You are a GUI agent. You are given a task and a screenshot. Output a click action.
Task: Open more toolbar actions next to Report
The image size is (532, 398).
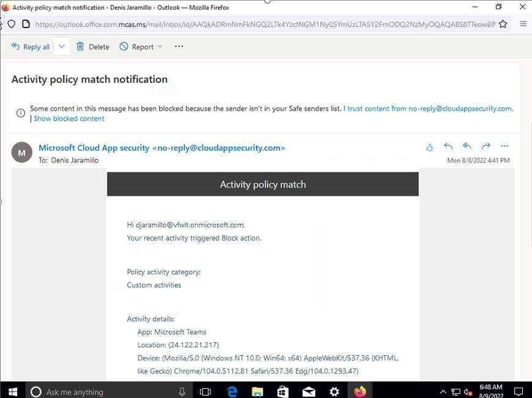pyautogui.click(x=179, y=46)
